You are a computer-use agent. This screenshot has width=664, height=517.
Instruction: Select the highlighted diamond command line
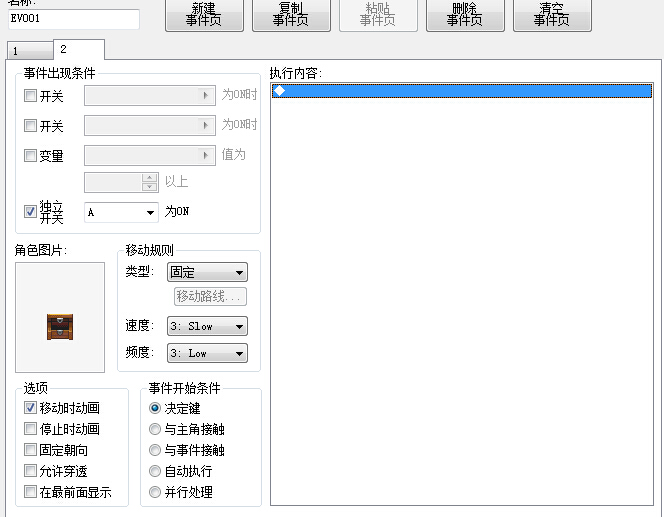point(462,91)
